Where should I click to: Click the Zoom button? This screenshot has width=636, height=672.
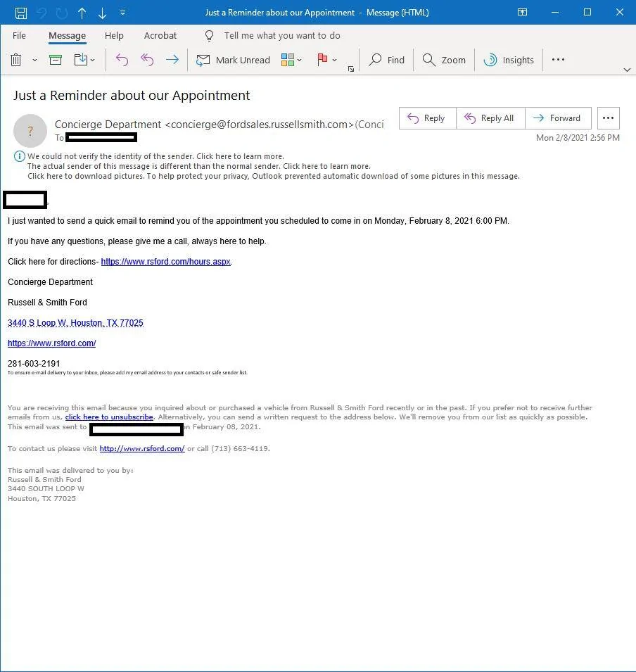pyautogui.click(x=444, y=60)
